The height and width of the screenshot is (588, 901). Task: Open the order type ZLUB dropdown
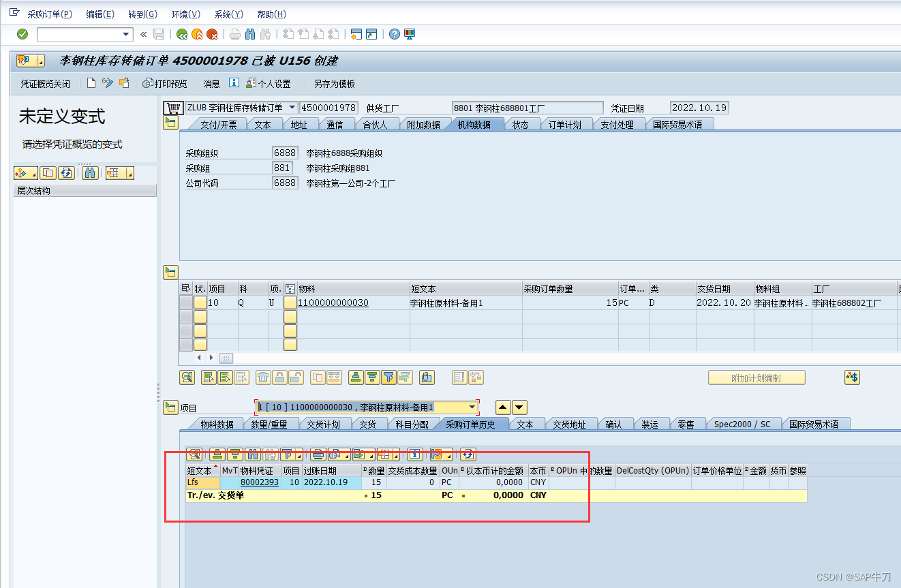pos(292,108)
